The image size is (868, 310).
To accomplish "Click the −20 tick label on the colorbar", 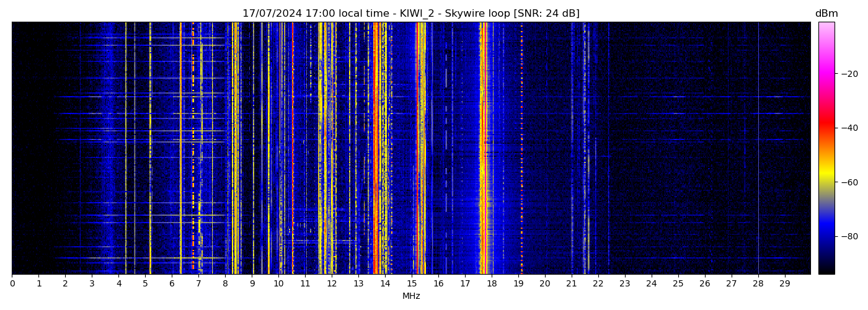I will coord(849,73).
